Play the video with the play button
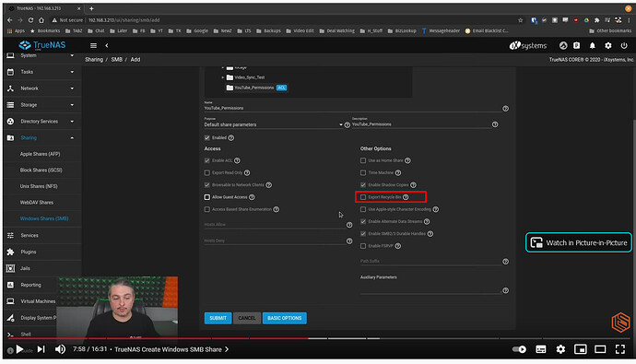The height and width of the screenshot is (364, 636). [19, 349]
